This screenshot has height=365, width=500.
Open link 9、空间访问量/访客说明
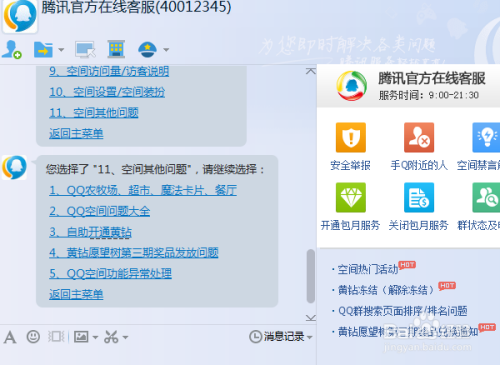click(109, 71)
